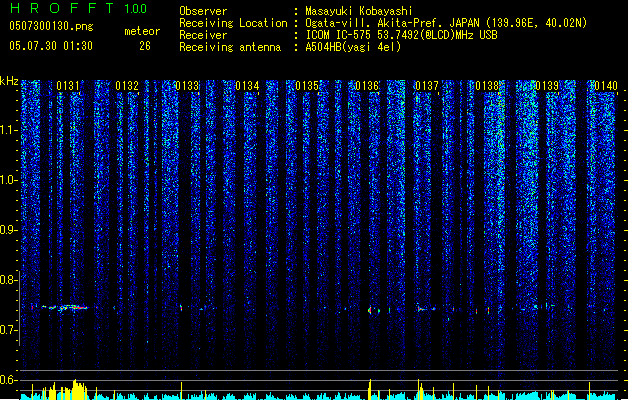Select the file name 0507300130.png
Viewport: 629px width, 400px height.
point(51,26)
